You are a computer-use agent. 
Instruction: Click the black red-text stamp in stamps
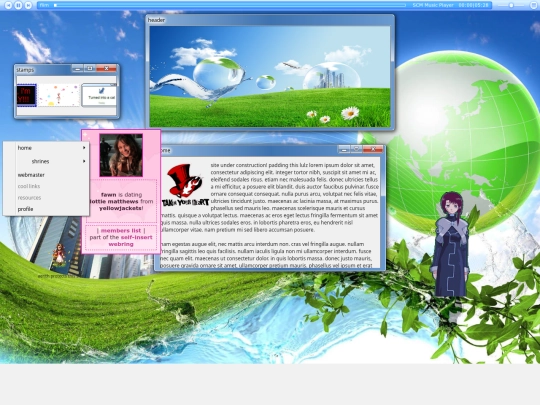[x=27, y=95]
